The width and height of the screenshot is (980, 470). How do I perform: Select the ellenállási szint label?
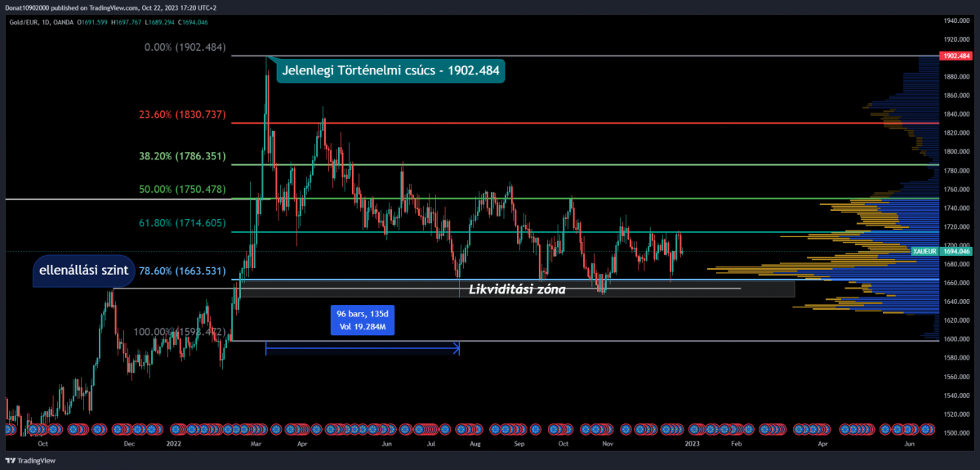click(x=84, y=271)
